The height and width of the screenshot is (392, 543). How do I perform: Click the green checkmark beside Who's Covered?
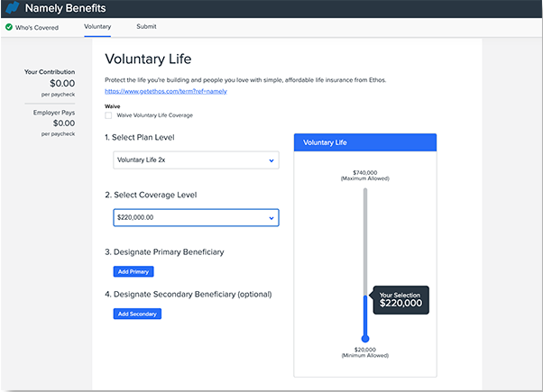9,27
